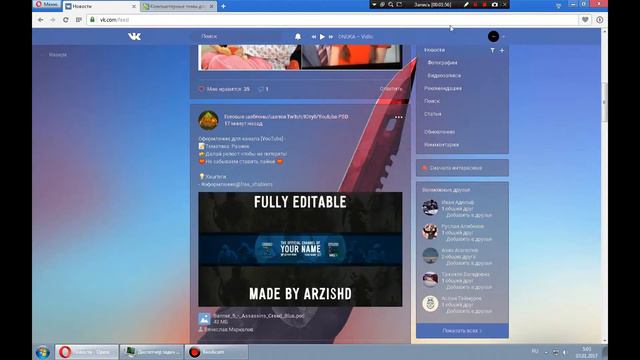Open profile menu via header avatar
The image size is (640, 360).
493,36
